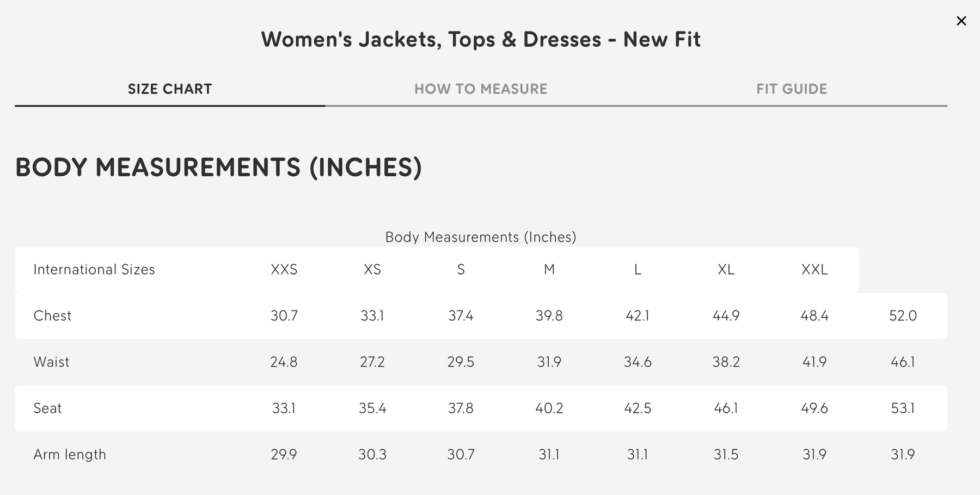
Task: Select the Size Chart tab
Action: click(170, 89)
